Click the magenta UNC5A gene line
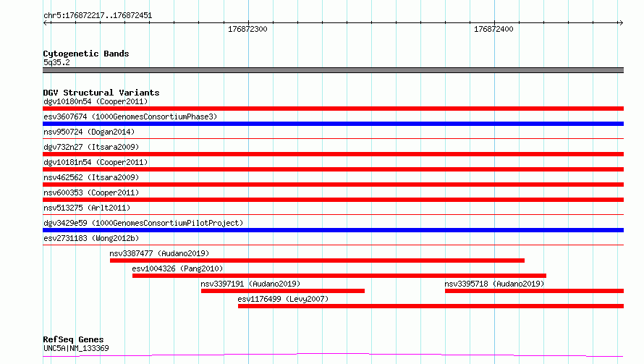The height and width of the screenshot is (364, 644). (333, 355)
